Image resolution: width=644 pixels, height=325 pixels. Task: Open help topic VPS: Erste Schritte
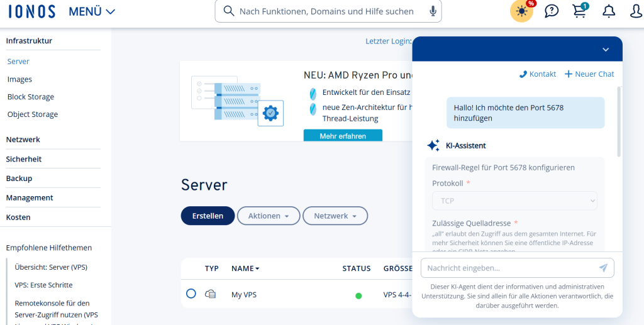coord(43,285)
